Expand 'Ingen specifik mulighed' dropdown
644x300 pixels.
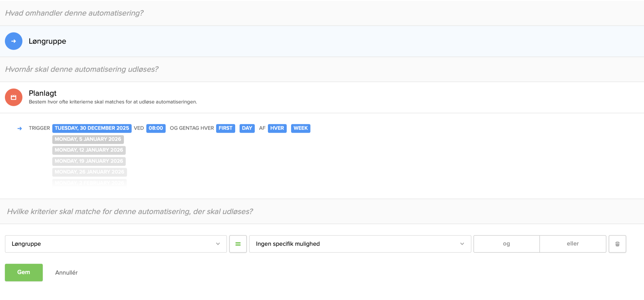click(360, 244)
